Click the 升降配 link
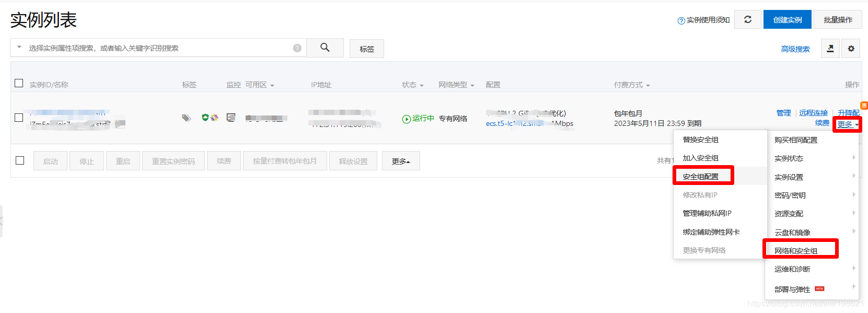The height and width of the screenshot is (313, 868). [x=849, y=113]
